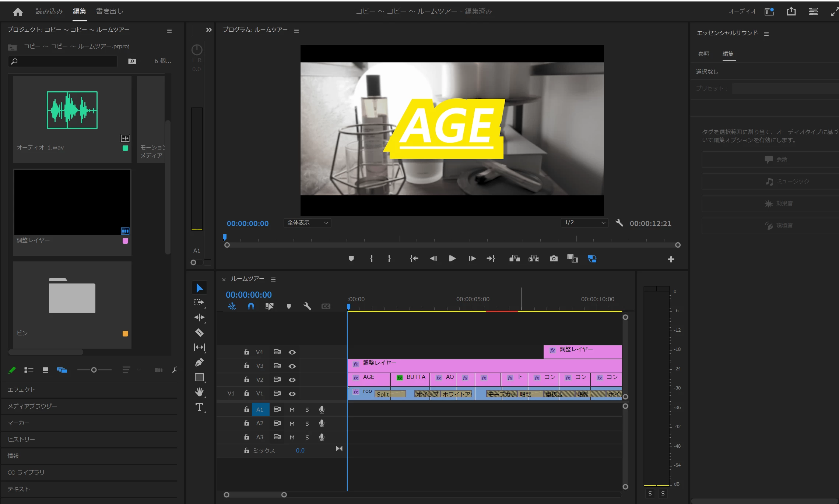
Task: Open the 1/2 playback resolution dropdown
Action: pyautogui.click(x=585, y=223)
